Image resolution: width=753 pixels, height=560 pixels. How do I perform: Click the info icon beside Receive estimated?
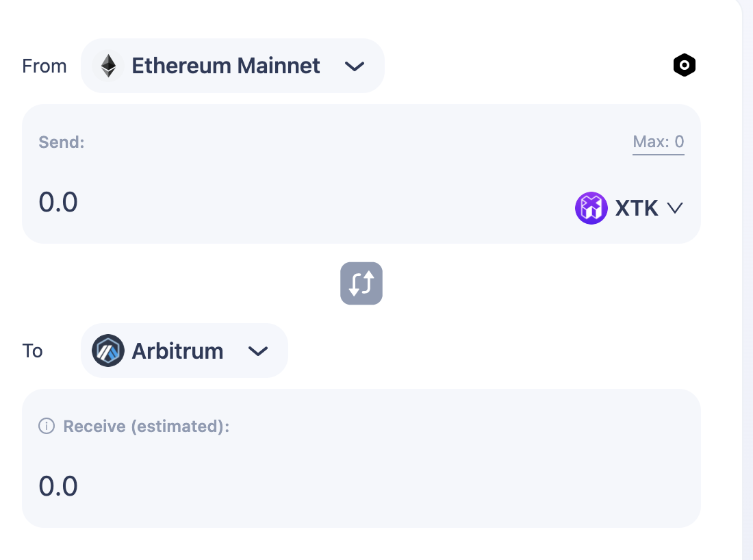47,427
